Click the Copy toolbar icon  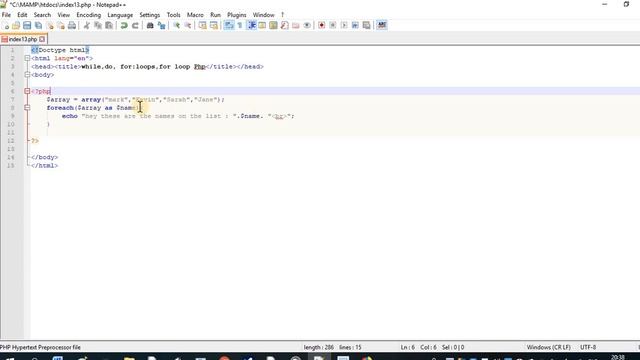[x=98, y=25]
